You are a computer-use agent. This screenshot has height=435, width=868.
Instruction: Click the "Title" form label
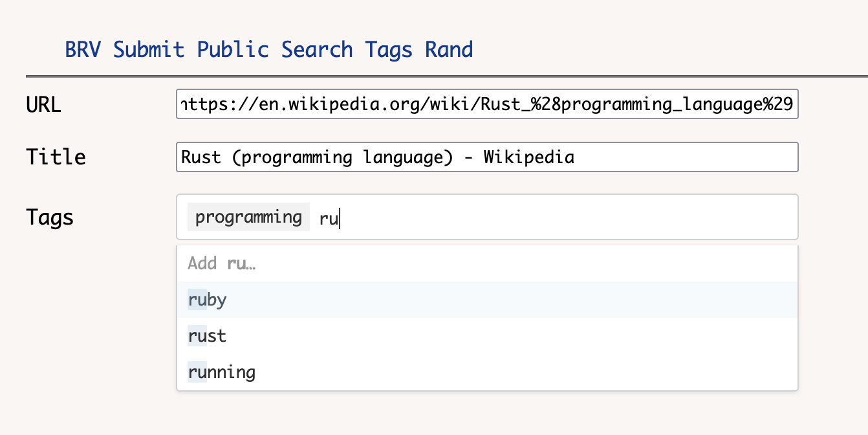coord(56,157)
